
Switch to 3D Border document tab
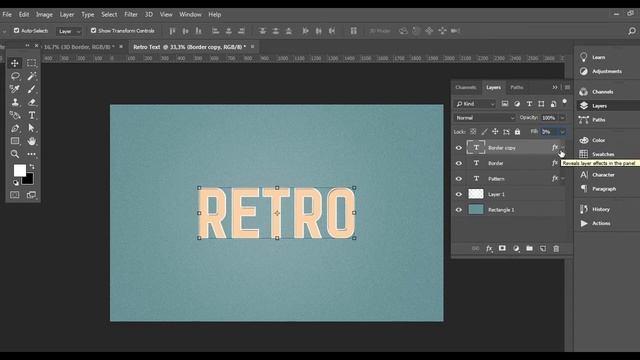(x=80, y=47)
